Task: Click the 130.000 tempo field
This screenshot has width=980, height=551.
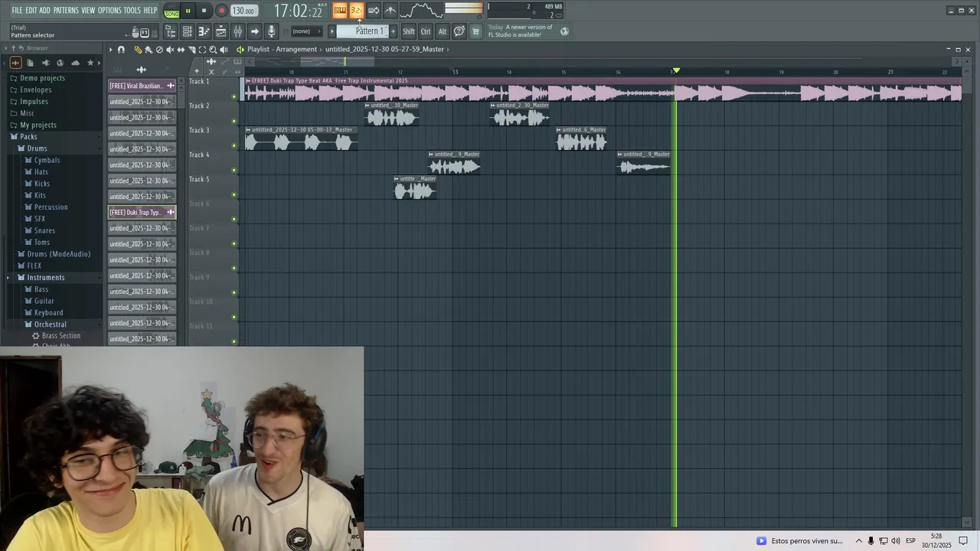Action: tap(243, 11)
